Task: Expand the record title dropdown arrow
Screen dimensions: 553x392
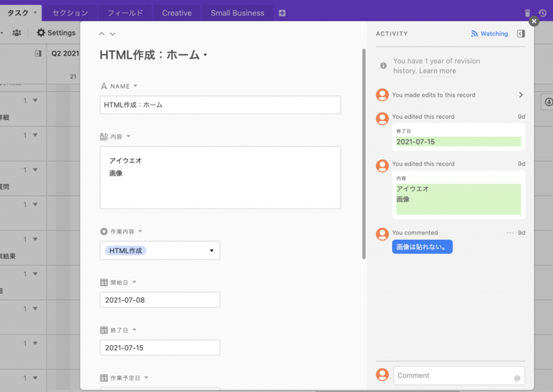Action: [x=205, y=56]
